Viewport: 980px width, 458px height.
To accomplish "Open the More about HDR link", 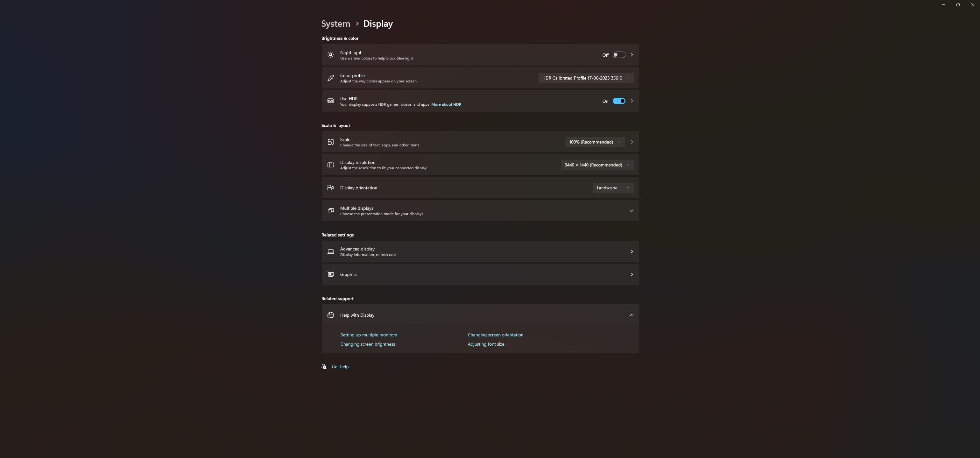I will coord(446,104).
